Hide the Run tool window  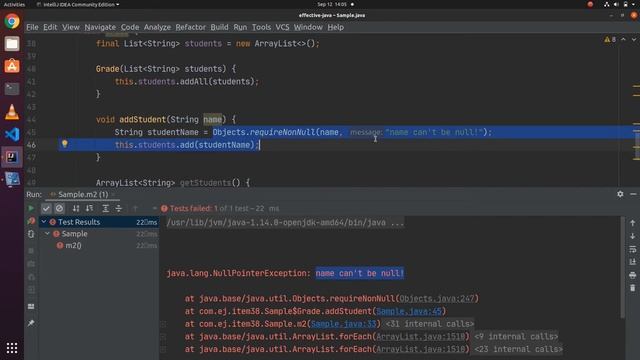coord(633,194)
